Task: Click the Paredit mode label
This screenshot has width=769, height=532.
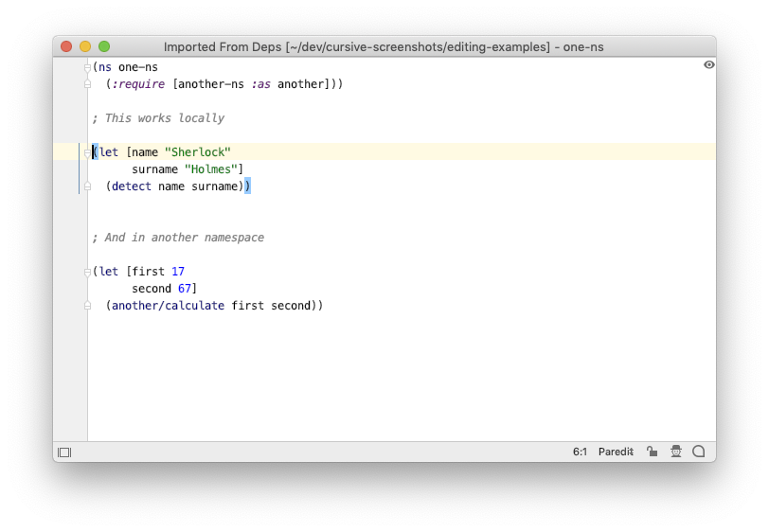Action: coord(616,452)
